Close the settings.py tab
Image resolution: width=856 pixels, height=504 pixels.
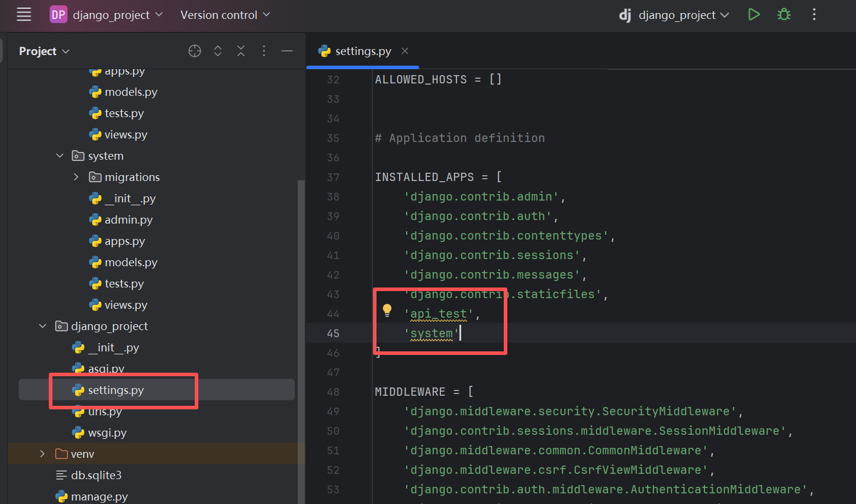click(405, 51)
